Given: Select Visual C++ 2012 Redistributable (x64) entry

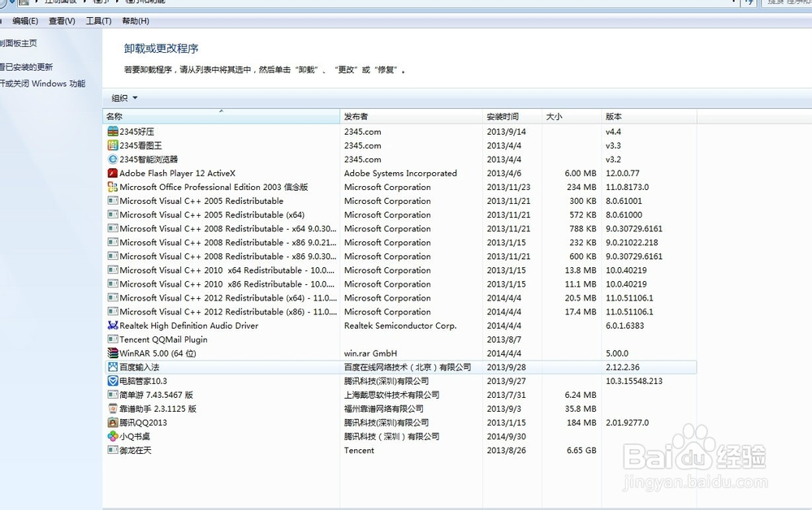Looking at the screenshot, I should (228, 298).
